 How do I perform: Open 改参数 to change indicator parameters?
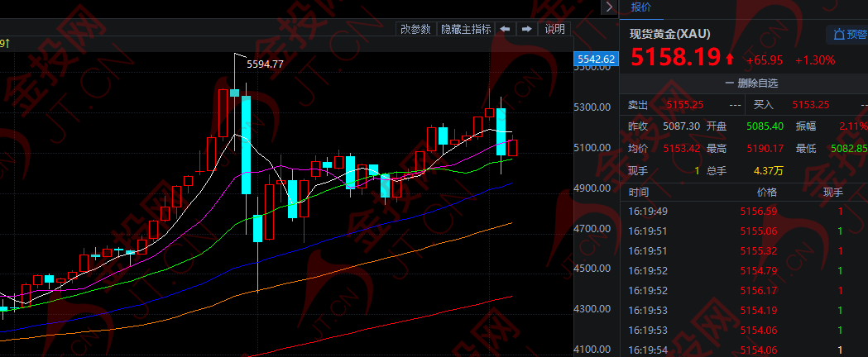tap(415, 29)
